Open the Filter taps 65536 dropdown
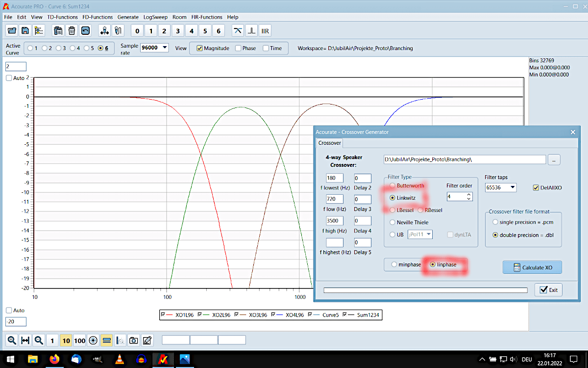 click(x=512, y=187)
